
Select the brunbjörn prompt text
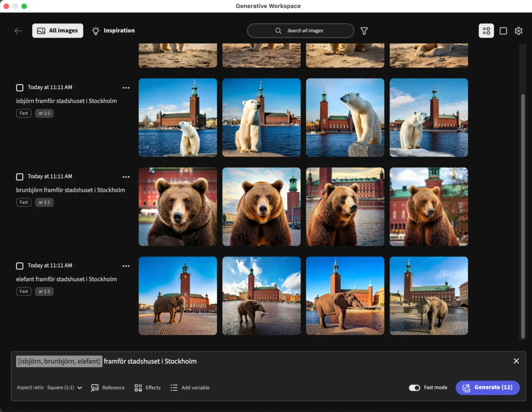coord(70,190)
